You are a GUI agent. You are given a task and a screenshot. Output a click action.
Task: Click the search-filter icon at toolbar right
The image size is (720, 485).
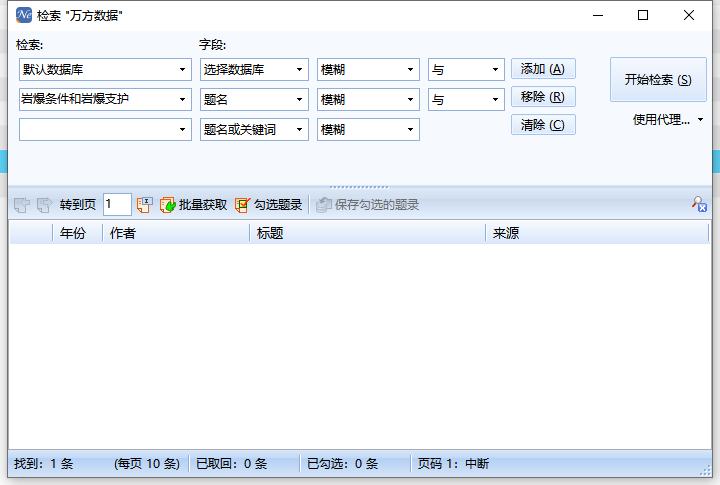coord(699,204)
